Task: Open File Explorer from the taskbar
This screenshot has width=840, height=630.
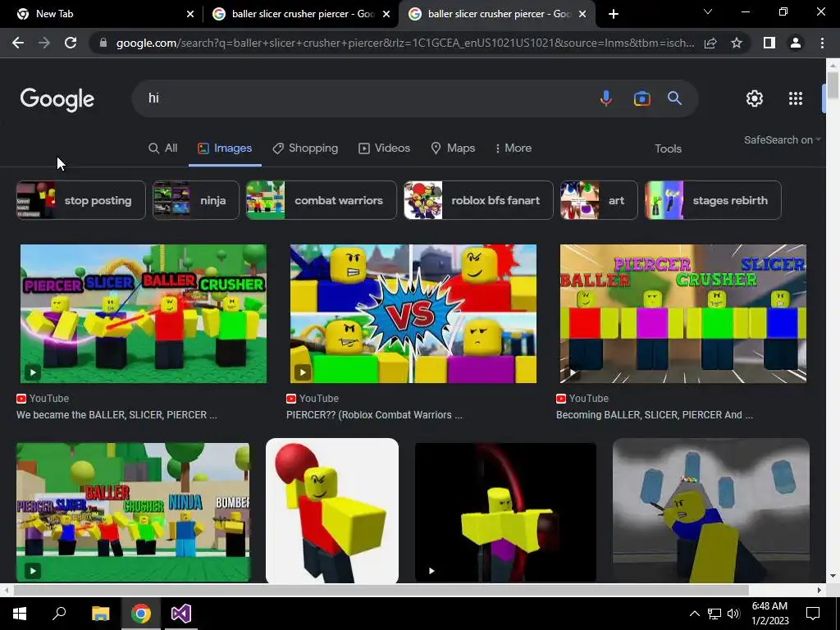Action: coord(100,614)
